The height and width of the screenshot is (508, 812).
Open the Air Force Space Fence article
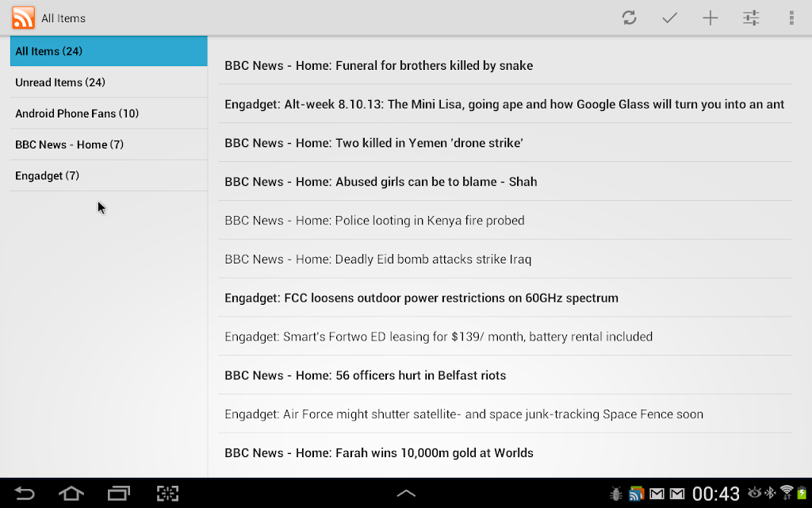[505, 414]
